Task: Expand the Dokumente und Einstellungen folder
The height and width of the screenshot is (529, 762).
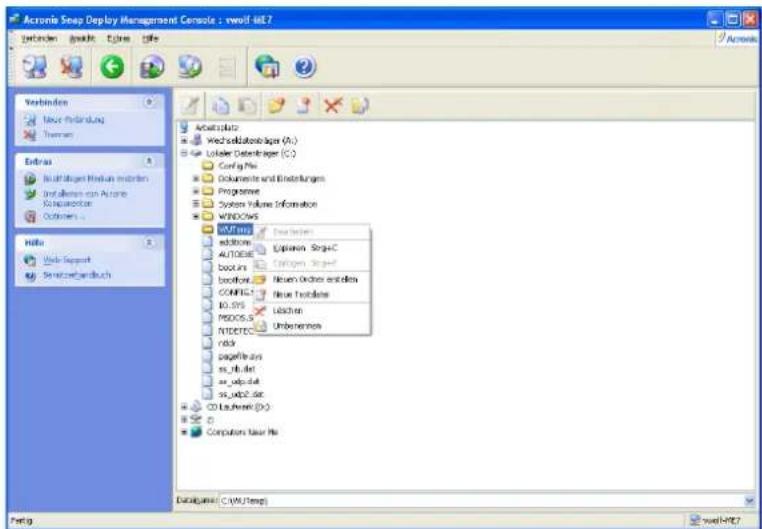Action: 196,179
